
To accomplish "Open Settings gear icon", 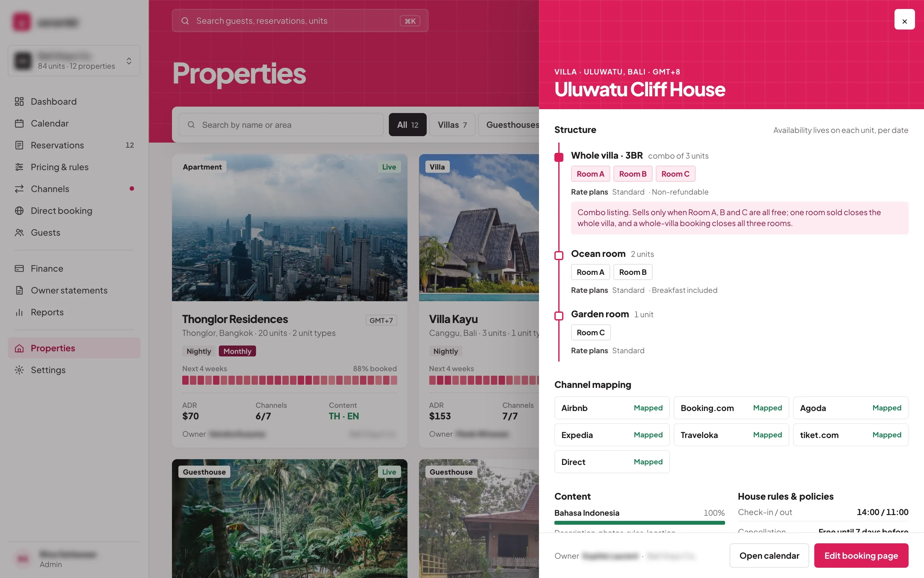I will [19, 370].
